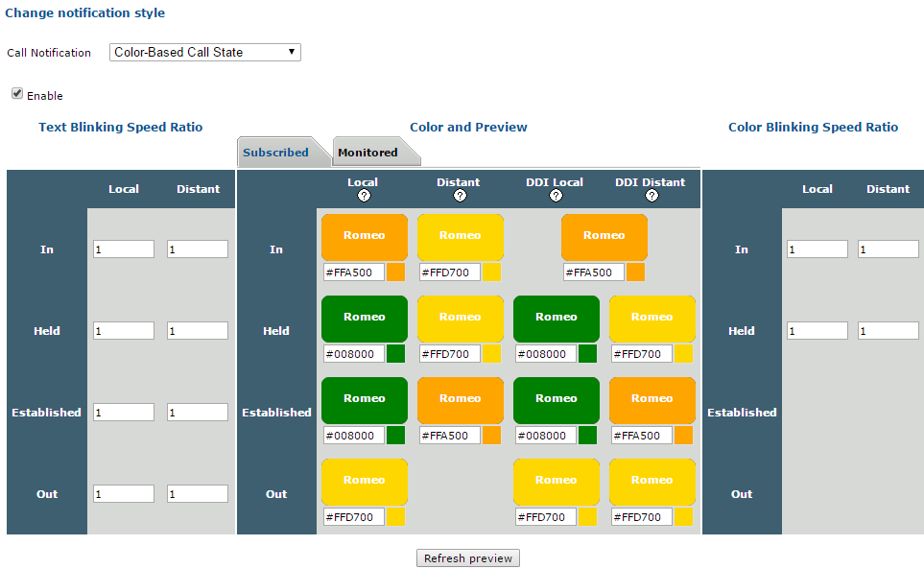The height and width of the screenshot is (569, 924).
Task: Pick green swatch for Held DDI Local
Action: pos(587,354)
